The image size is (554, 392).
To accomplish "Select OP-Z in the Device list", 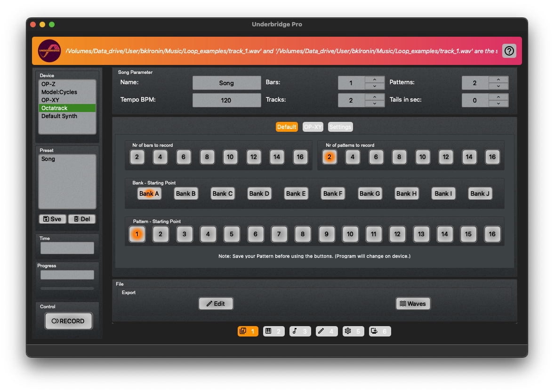I will 67,84.
